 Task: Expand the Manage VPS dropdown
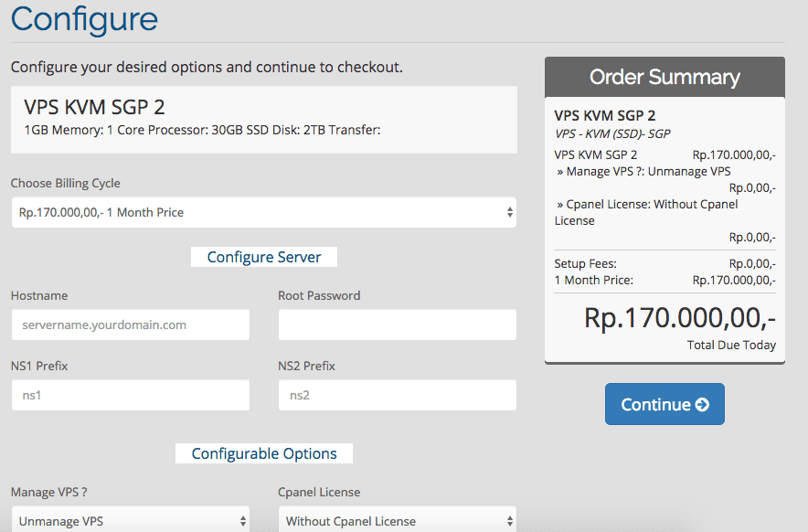click(130, 520)
